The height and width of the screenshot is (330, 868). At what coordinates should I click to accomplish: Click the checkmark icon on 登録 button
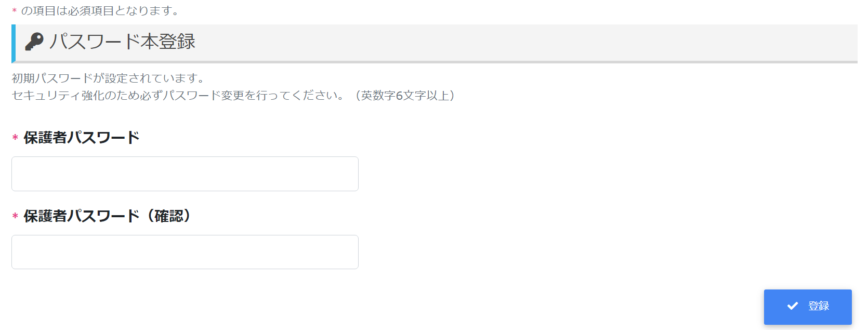(793, 306)
